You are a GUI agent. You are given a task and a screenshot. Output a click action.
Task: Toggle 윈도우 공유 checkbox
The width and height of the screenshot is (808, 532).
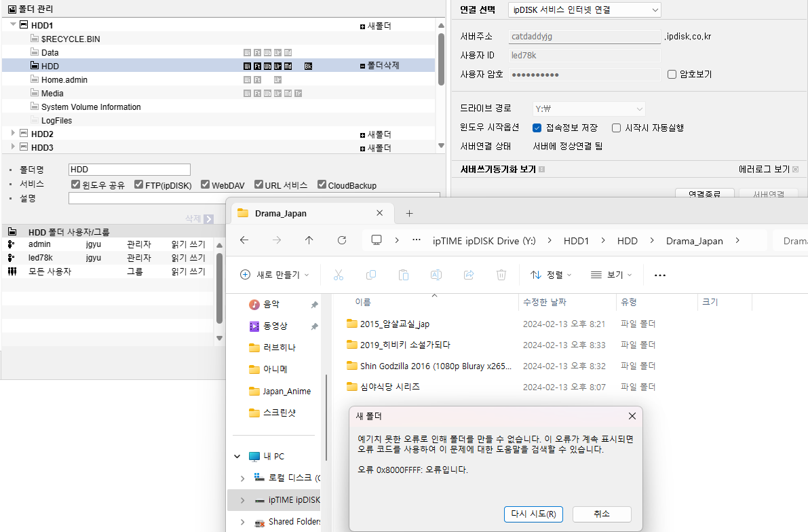pos(76,185)
